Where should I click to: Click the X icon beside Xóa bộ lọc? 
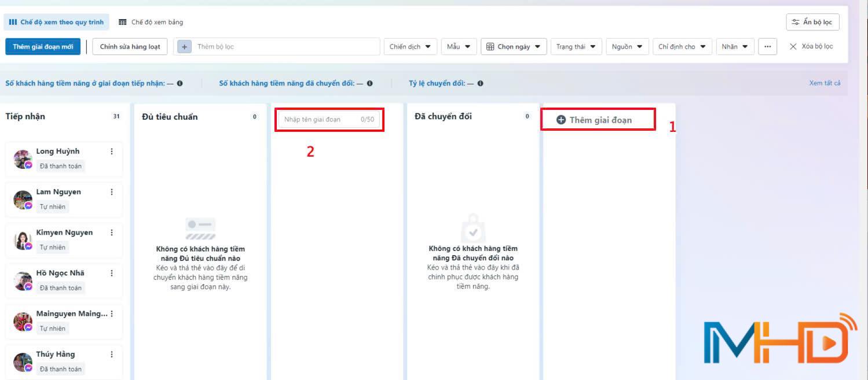pyautogui.click(x=793, y=46)
